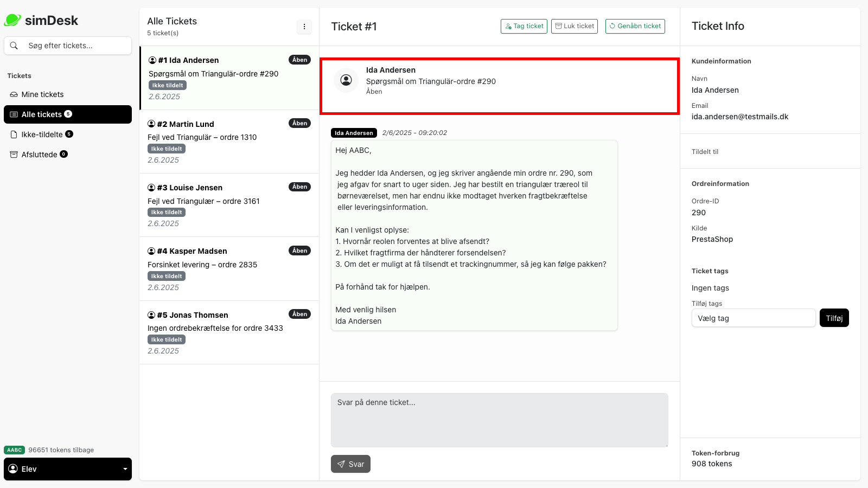
Task: Click the trash icon on the Luk ticket button
Action: click(557, 26)
